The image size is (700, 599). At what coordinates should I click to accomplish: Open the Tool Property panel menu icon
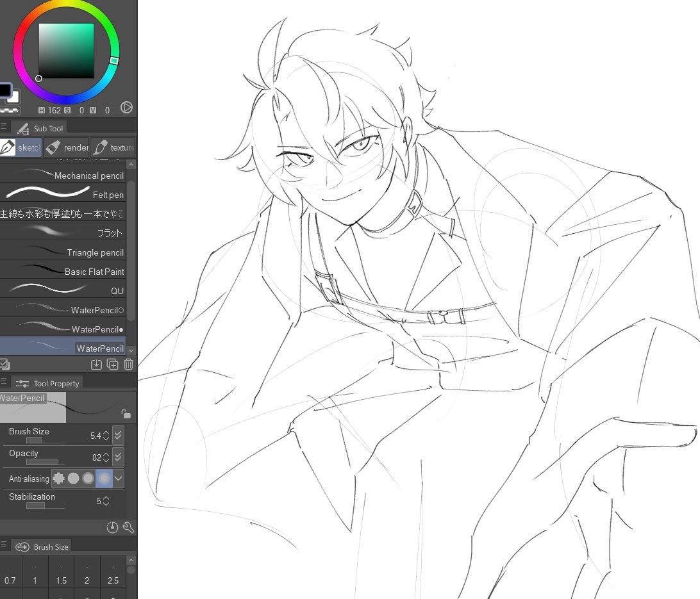[4, 382]
